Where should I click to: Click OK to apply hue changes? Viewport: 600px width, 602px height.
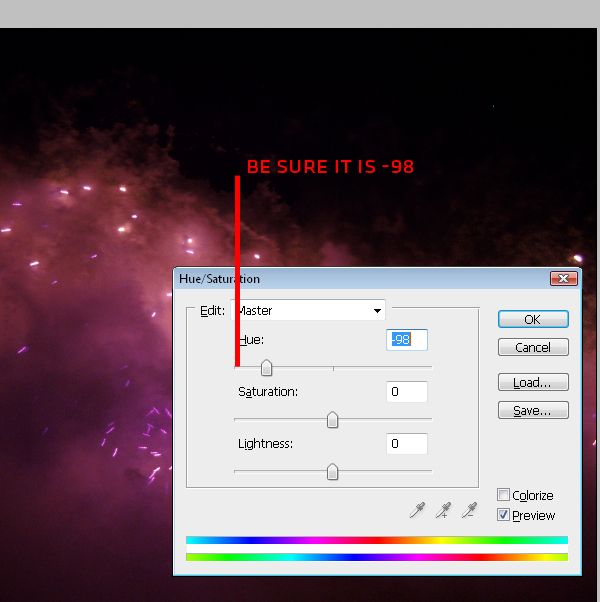(533, 319)
